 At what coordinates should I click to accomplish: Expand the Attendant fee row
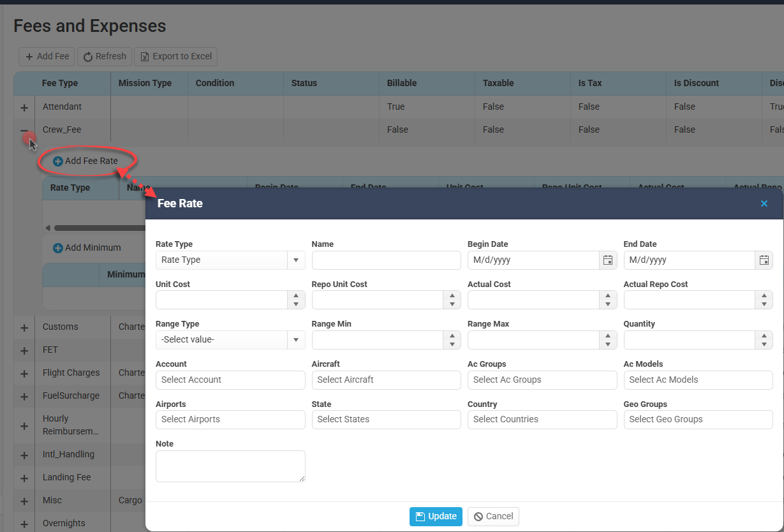pyautogui.click(x=24, y=108)
